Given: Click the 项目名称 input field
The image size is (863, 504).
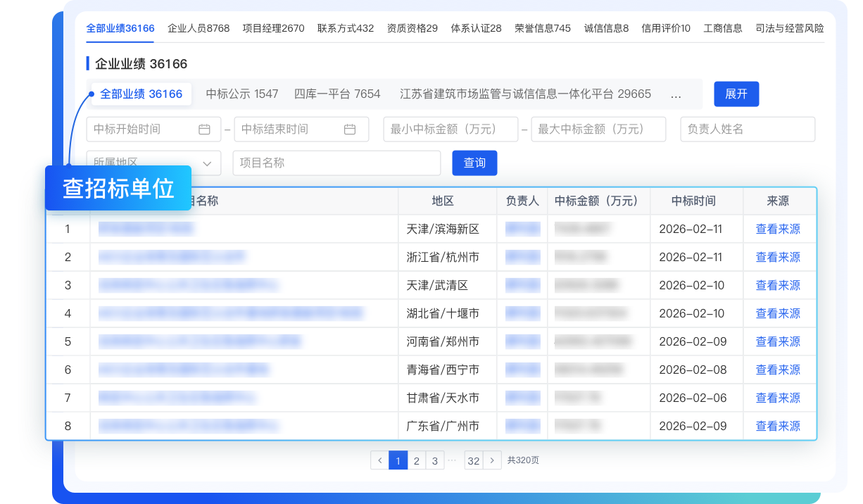Looking at the screenshot, I should pos(336,163).
